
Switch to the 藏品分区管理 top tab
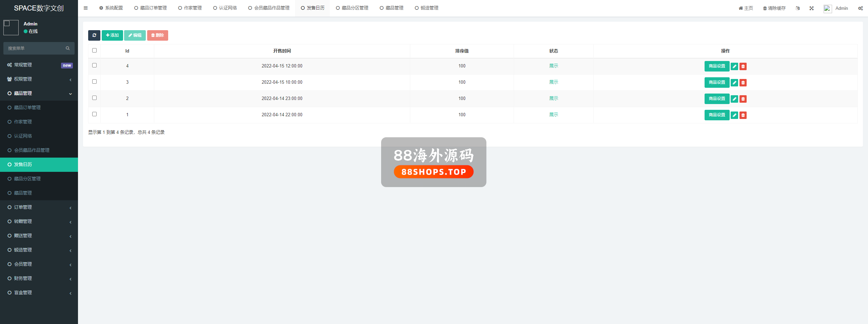[352, 8]
